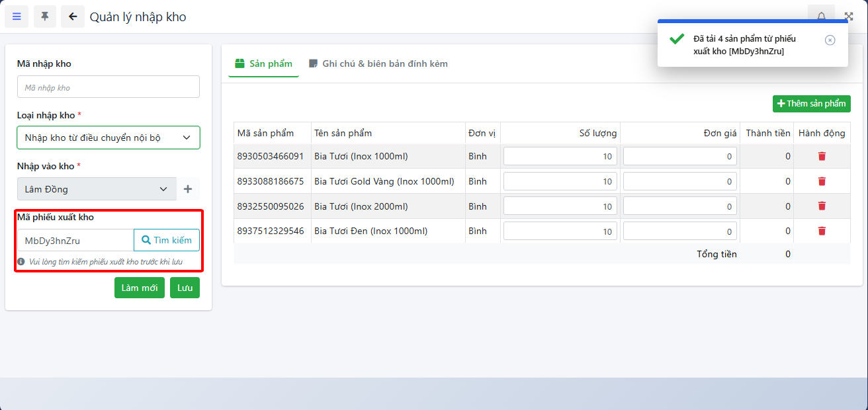Switch to the Sản phẩm tab

pos(263,64)
